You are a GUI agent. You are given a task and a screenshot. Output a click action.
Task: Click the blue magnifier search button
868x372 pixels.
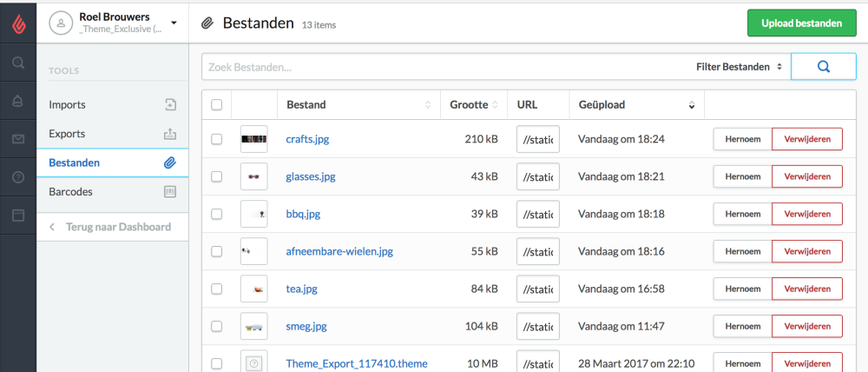tap(823, 67)
